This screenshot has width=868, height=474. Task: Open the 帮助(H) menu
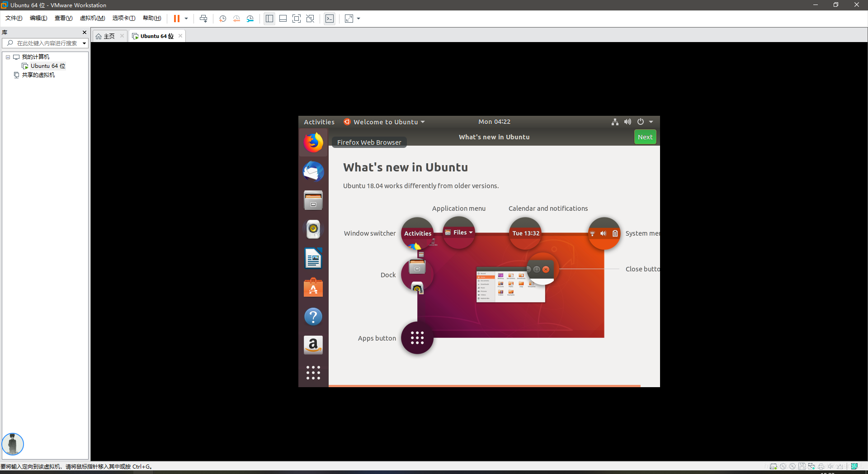(x=152, y=18)
